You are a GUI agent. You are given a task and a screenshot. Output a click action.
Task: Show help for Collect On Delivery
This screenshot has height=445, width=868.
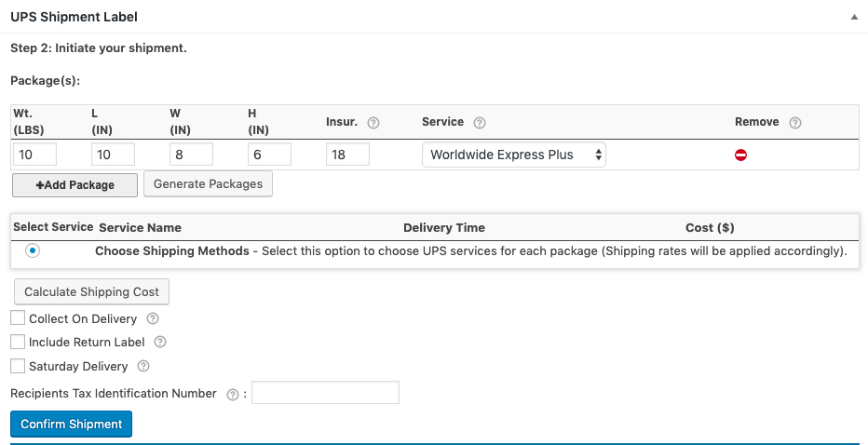153,318
